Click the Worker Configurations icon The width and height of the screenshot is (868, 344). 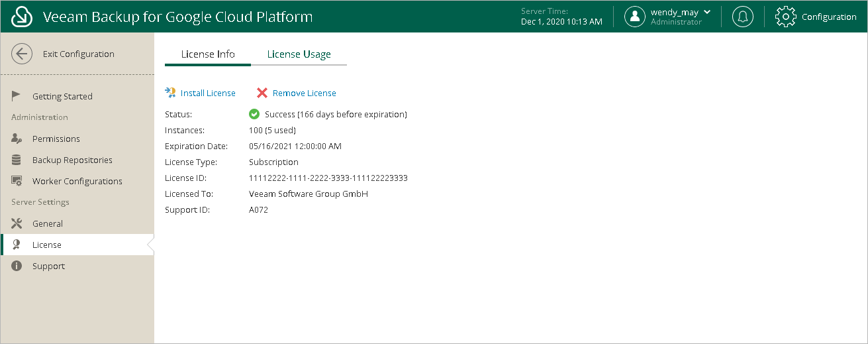[x=17, y=181]
